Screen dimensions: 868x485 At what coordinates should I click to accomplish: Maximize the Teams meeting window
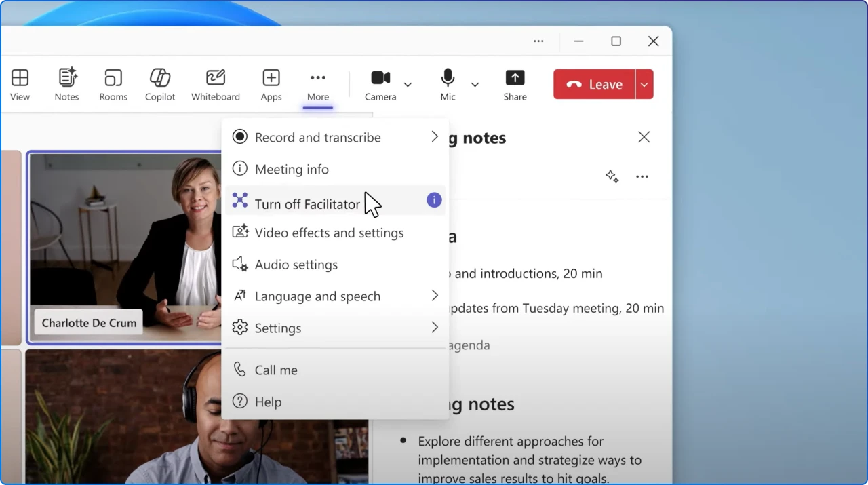pyautogui.click(x=616, y=41)
